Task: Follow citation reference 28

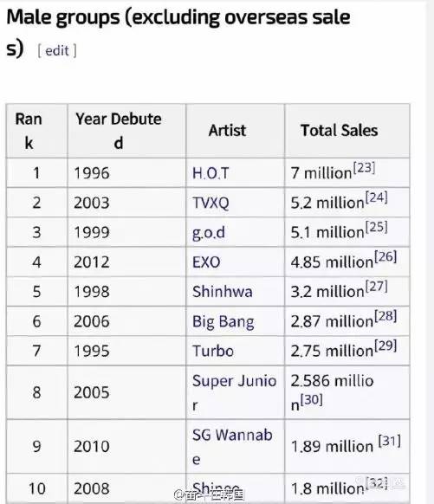Action: (x=385, y=316)
